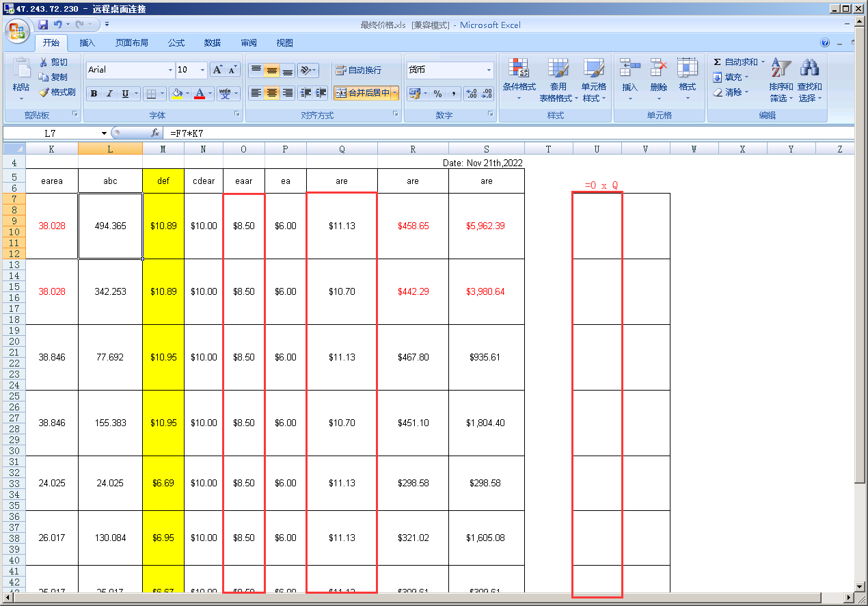Click the Increase Decimal icon

pyautogui.click(x=472, y=94)
